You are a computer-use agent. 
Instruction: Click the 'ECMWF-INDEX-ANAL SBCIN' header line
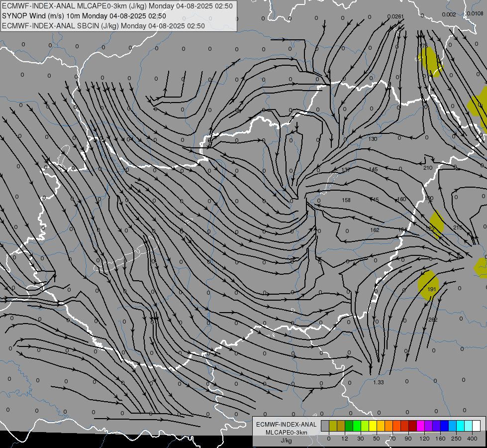pos(103,26)
